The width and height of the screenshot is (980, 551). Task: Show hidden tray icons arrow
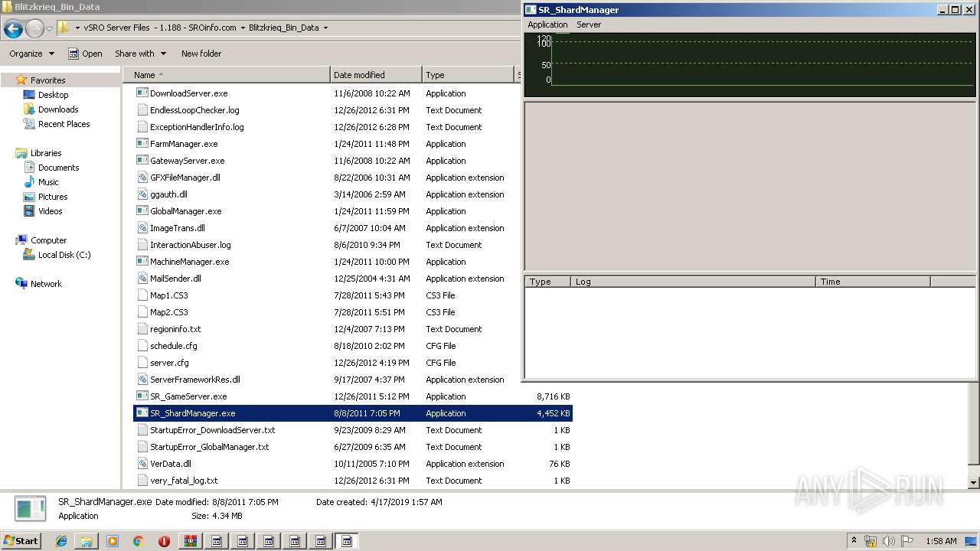(x=854, y=541)
